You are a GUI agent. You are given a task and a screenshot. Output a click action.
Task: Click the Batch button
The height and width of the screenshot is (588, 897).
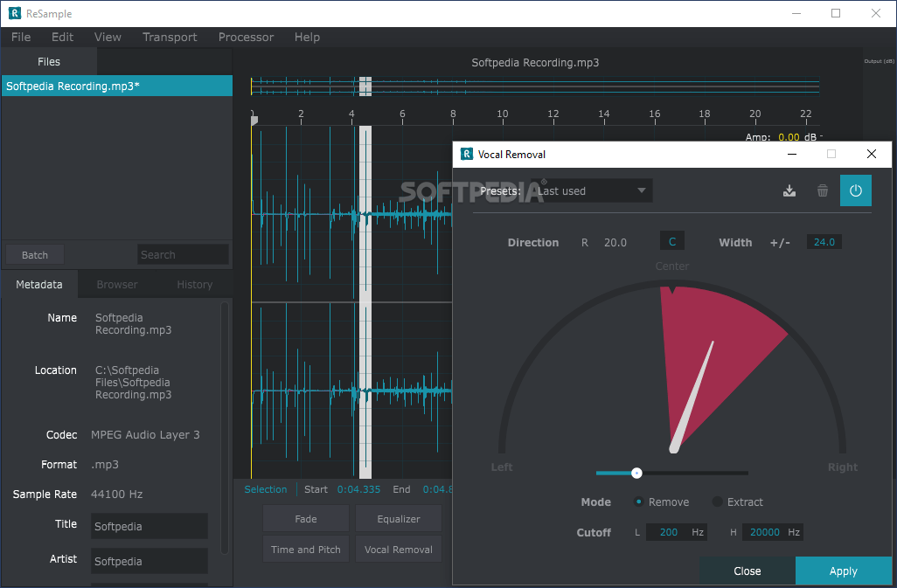tap(35, 255)
